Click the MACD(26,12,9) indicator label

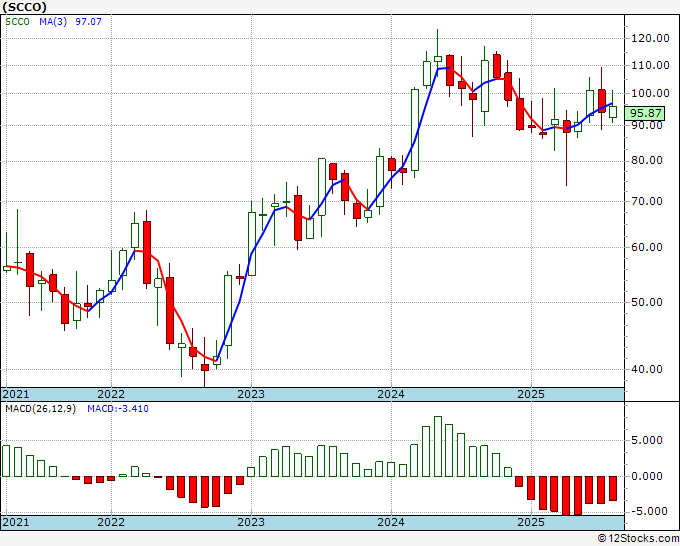[x=40, y=409]
